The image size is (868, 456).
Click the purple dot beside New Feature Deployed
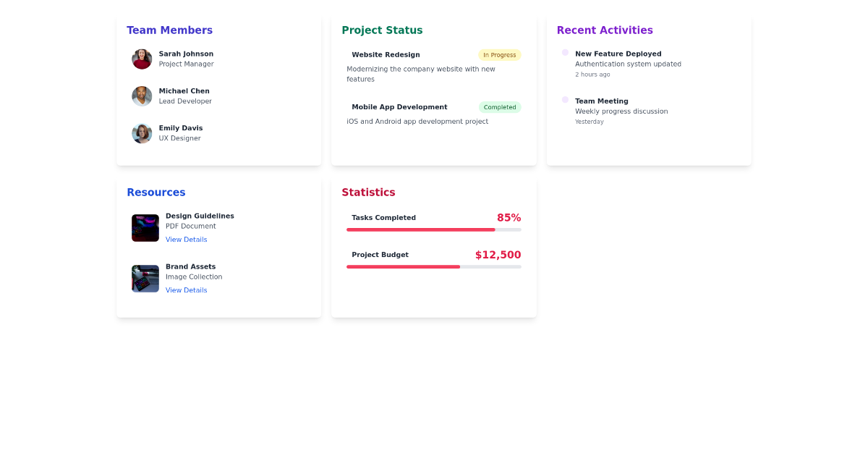click(x=565, y=52)
